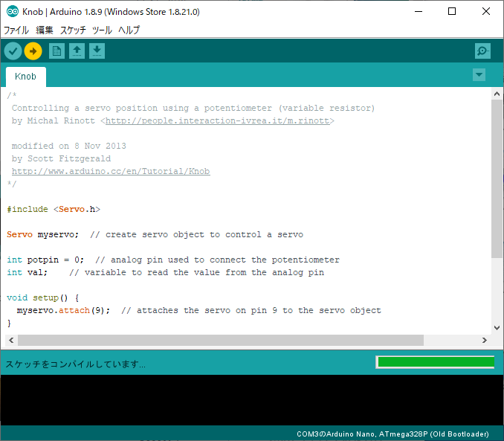Click the 'myservo.attach(9);' line
Screen dimensions: 504x441
(x=199, y=310)
